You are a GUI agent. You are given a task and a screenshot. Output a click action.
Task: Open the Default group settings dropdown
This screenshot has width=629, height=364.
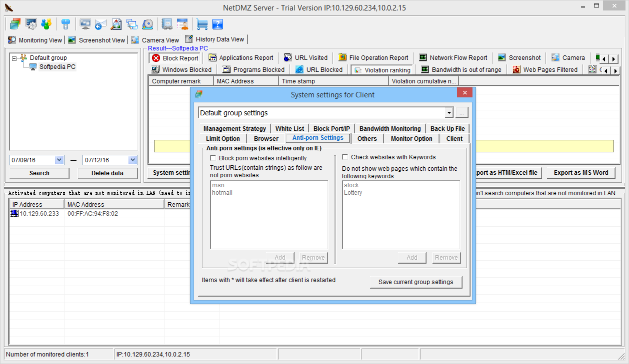449,113
